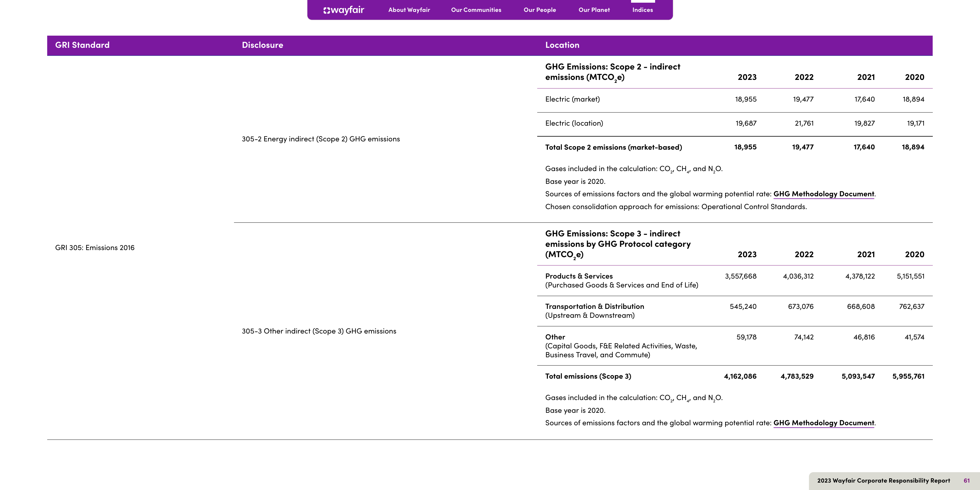The height and width of the screenshot is (490, 980).
Task: Click the 'Other' category row label
Action: coord(555,337)
